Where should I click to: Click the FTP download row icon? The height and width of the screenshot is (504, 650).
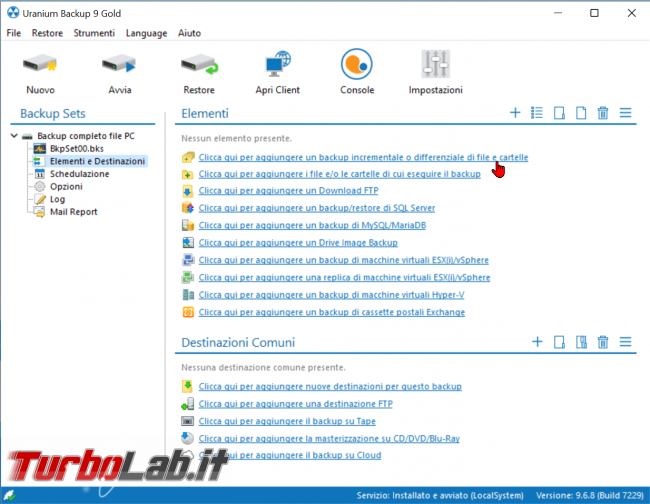(188, 191)
